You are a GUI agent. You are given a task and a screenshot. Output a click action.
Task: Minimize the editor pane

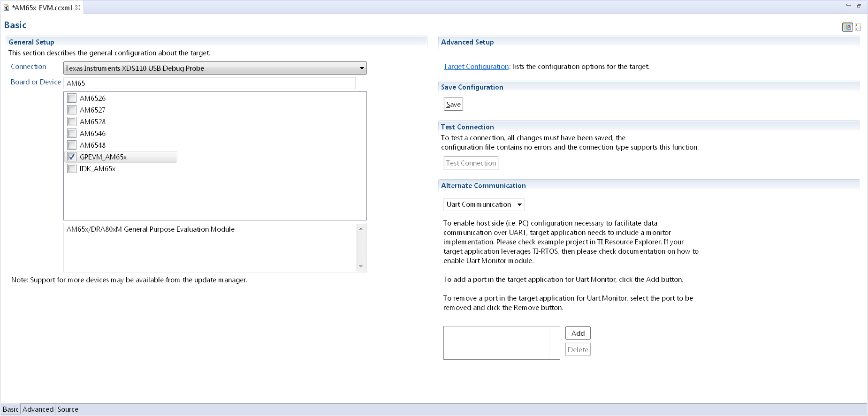pos(849,5)
